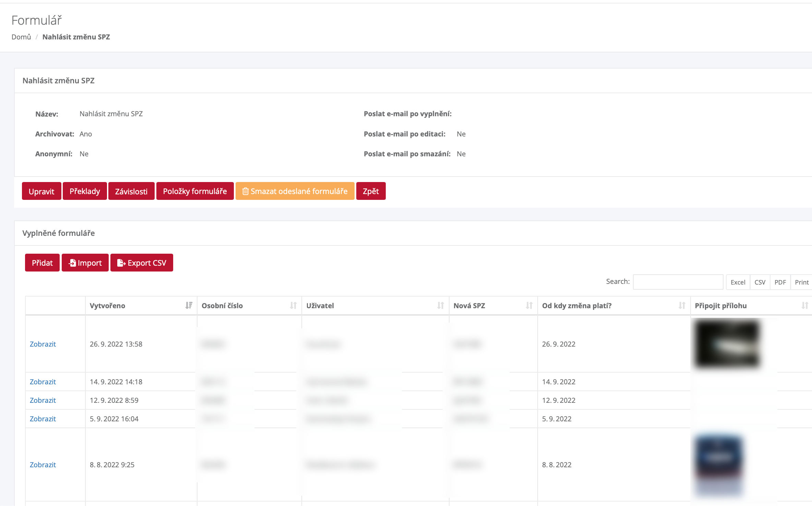Sort Nová SPZ column via arrows
The width and height of the screenshot is (812, 506).
[529, 305]
